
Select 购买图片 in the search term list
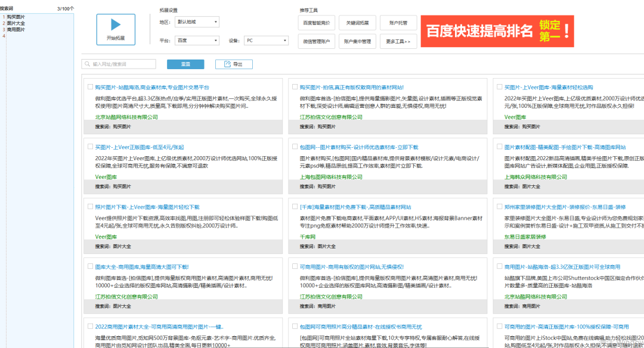click(x=16, y=17)
